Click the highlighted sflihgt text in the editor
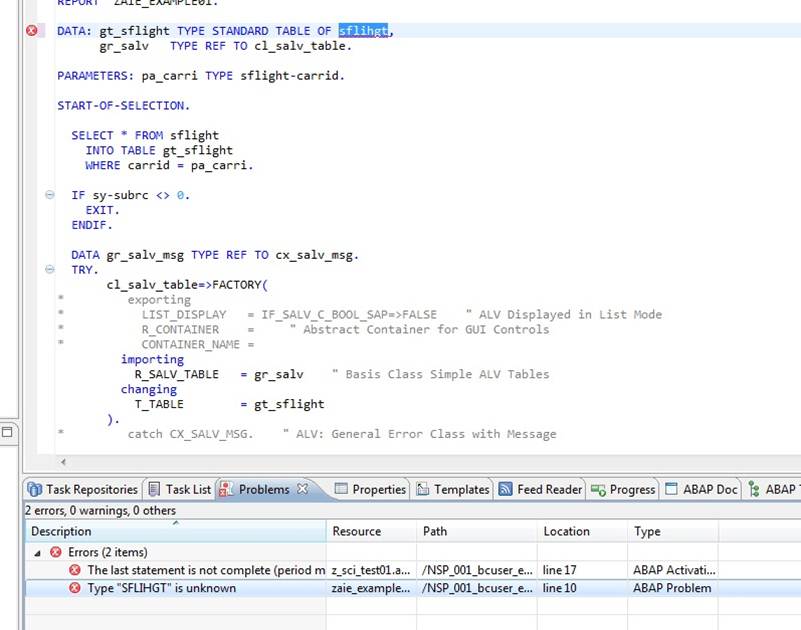Image resolution: width=801 pixels, height=630 pixels. (362, 31)
